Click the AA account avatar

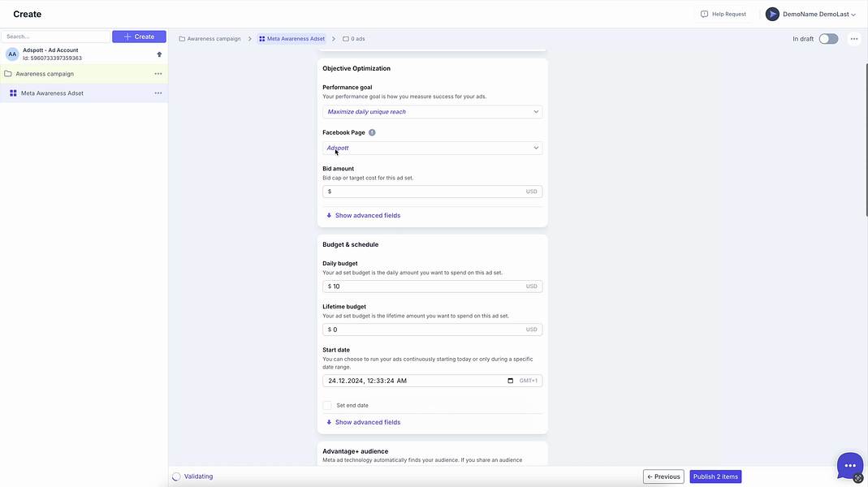pos(12,54)
